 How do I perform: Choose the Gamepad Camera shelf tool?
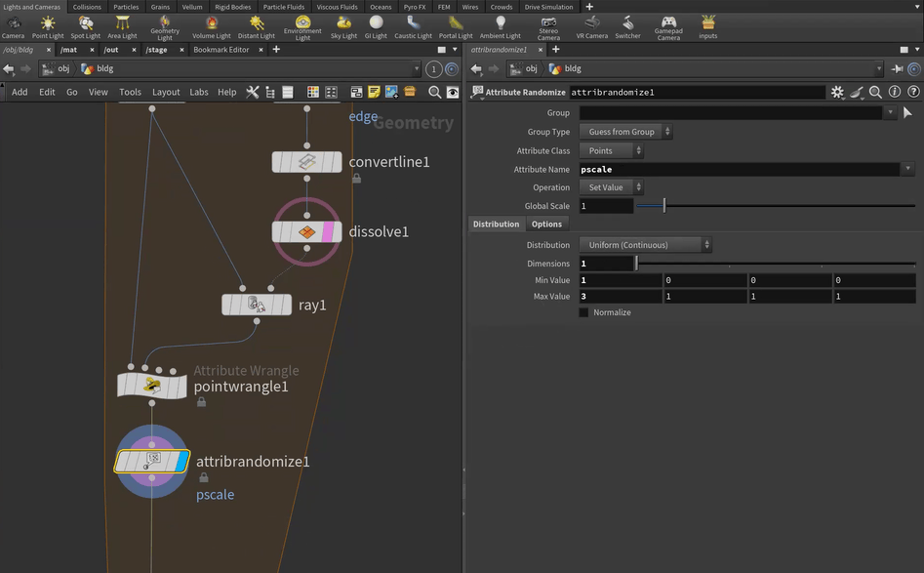[668, 25]
